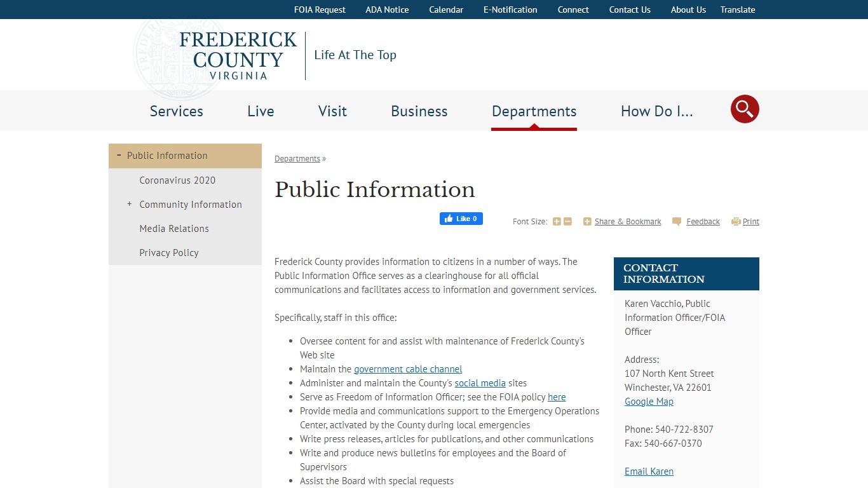Click 'Specifically, staff in this office:' text

point(336,318)
